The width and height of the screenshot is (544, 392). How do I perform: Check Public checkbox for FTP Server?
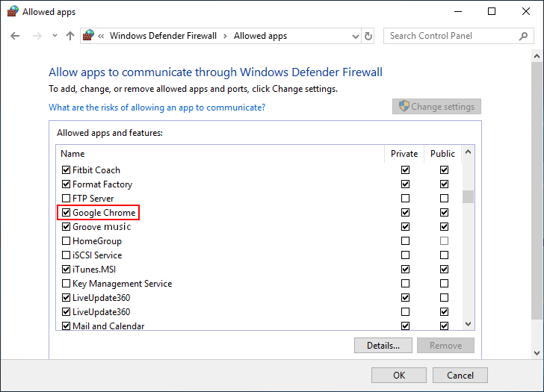pyautogui.click(x=444, y=199)
